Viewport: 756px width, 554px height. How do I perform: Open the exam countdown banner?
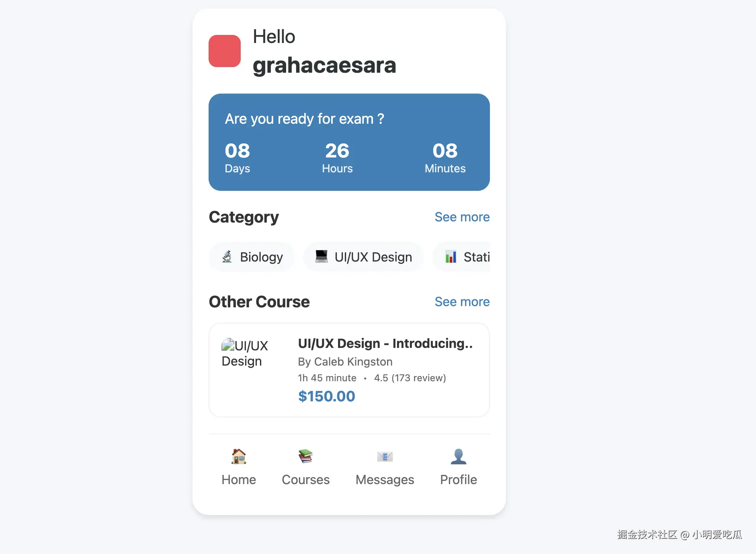click(349, 142)
